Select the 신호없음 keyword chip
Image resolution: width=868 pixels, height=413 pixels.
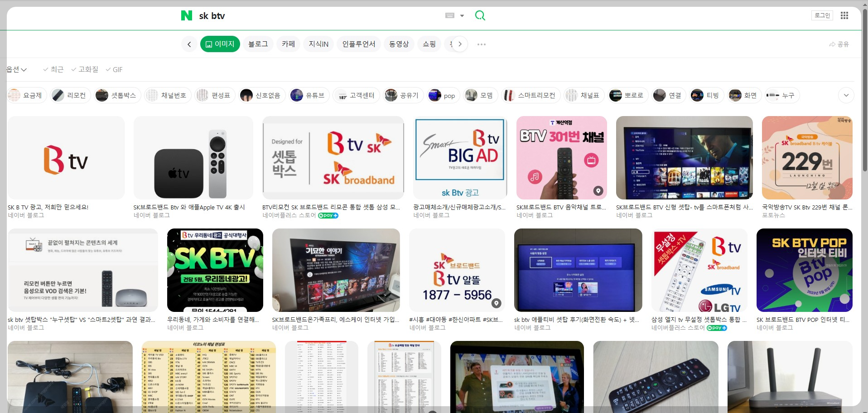[262, 95]
